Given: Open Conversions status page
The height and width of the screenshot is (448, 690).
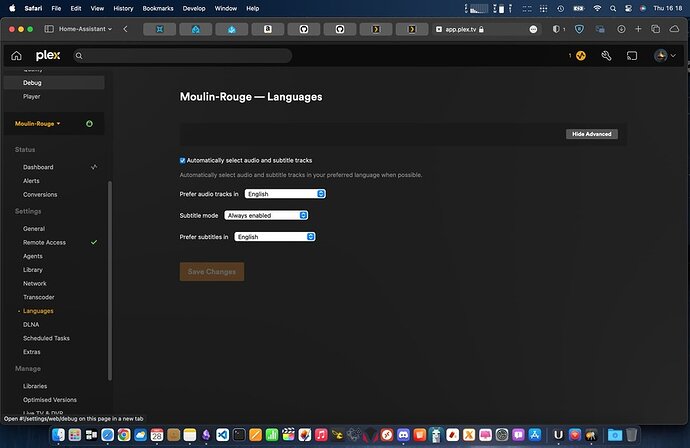Looking at the screenshot, I should [40, 194].
